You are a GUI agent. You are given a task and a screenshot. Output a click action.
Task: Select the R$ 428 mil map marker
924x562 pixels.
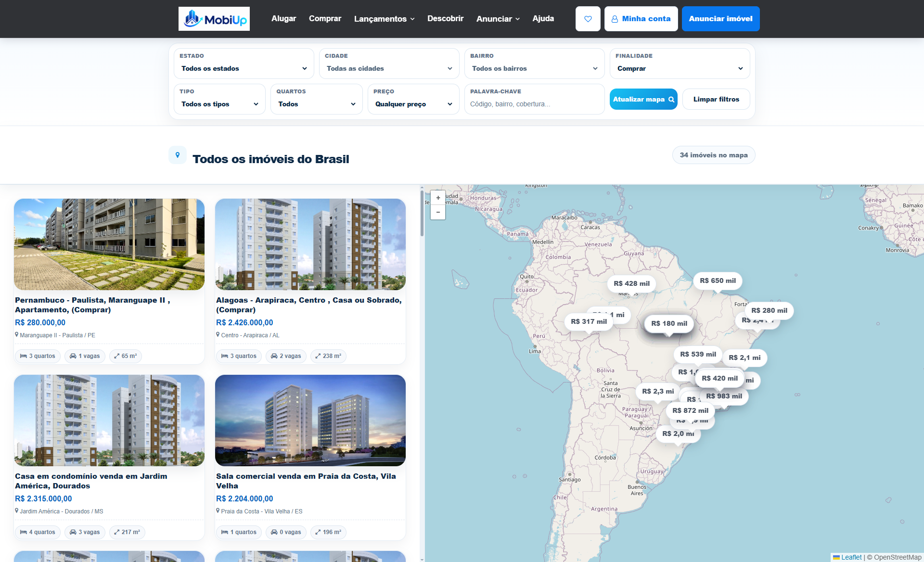[x=631, y=283]
